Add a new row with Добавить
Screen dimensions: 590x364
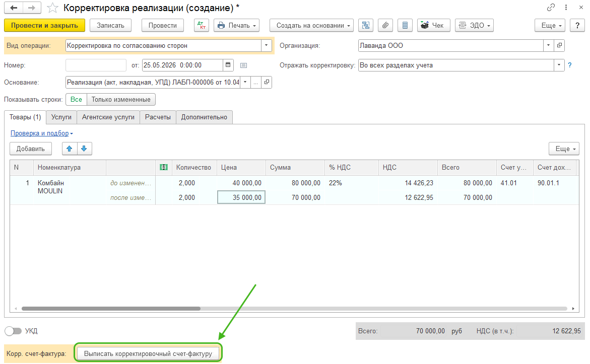pyautogui.click(x=30, y=149)
